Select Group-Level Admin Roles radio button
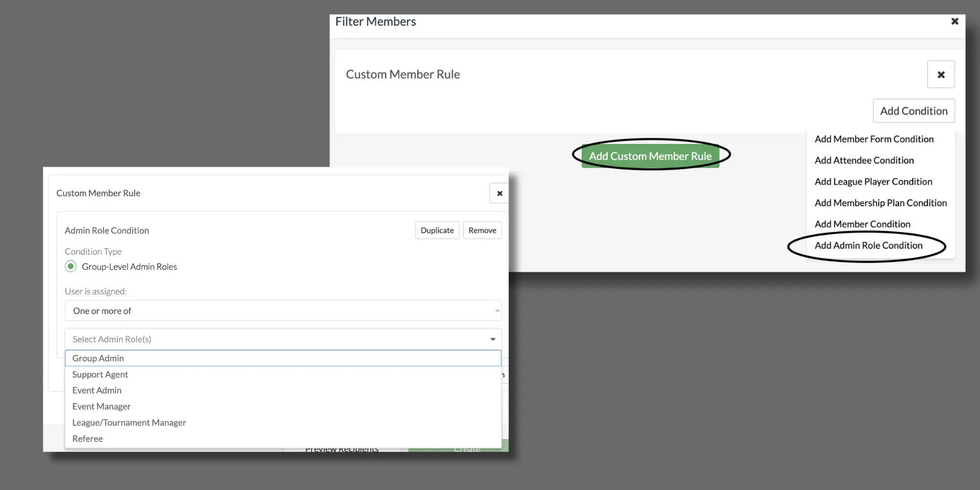The image size is (980, 490). 71,267
